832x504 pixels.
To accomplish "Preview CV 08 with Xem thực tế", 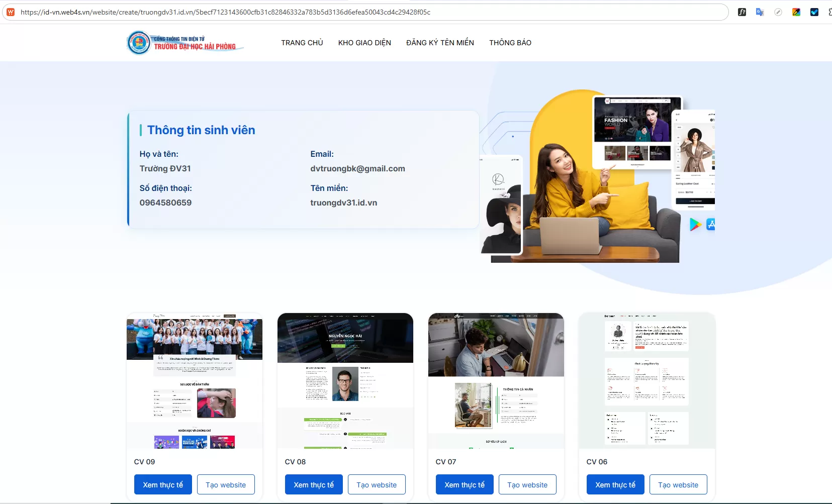I will pyautogui.click(x=314, y=484).
